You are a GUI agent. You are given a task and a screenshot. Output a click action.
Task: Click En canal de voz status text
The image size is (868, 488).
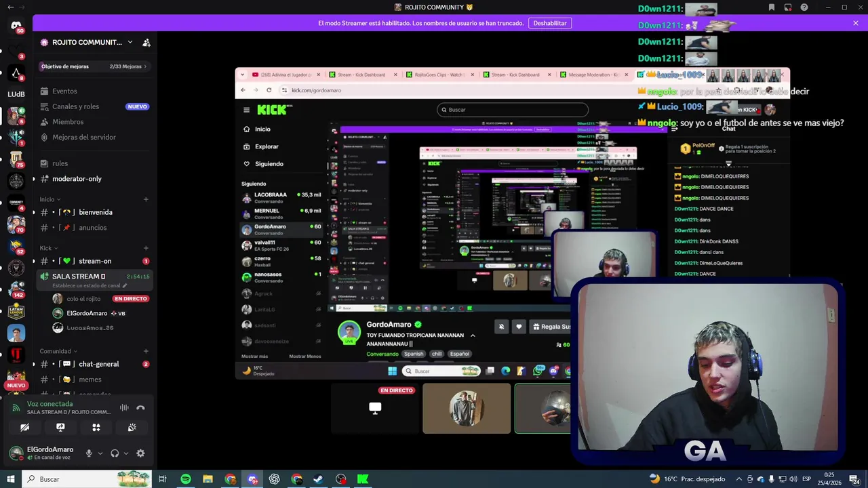click(52, 457)
